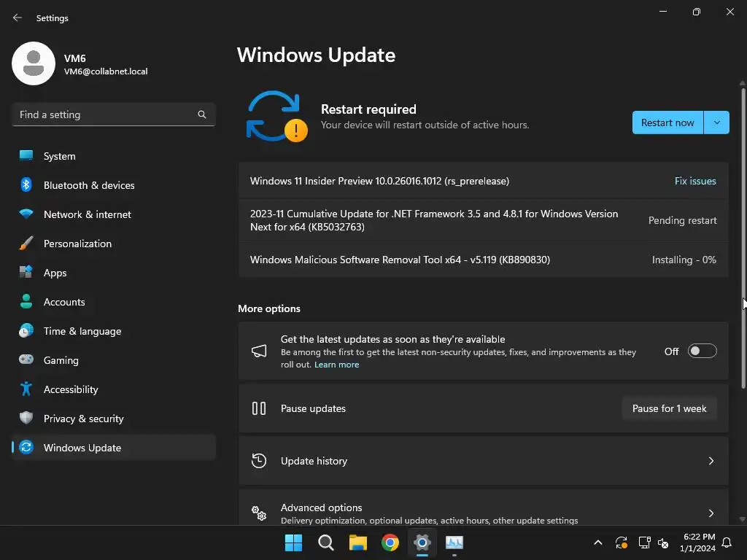747x560 pixels.
Task: Click the VM6@collabnet.local account text
Action: 106,71
